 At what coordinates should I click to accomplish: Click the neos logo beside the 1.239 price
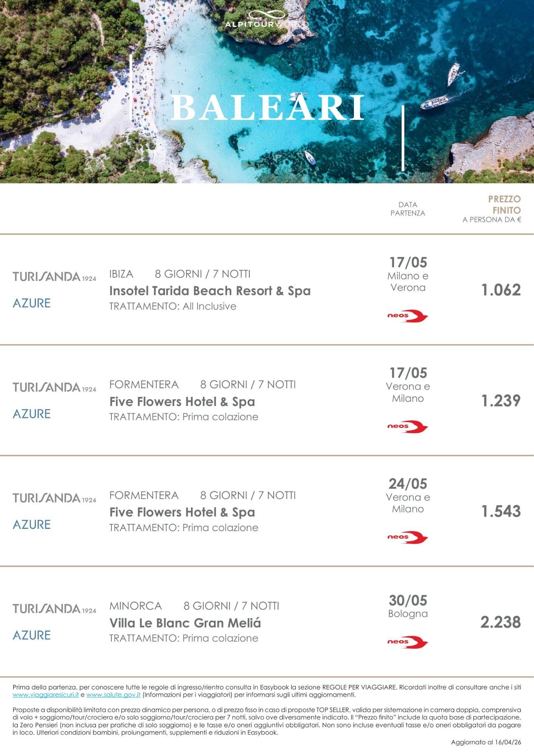coord(407,427)
